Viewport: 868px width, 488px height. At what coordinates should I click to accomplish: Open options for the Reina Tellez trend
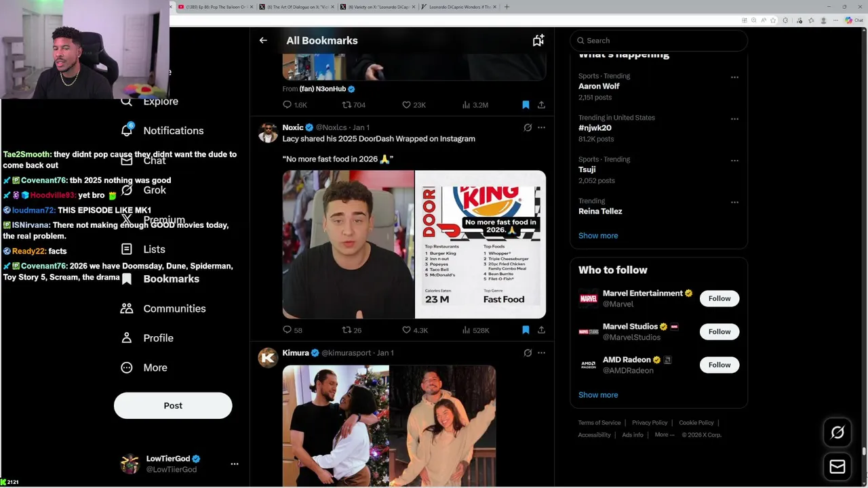coord(734,203)
